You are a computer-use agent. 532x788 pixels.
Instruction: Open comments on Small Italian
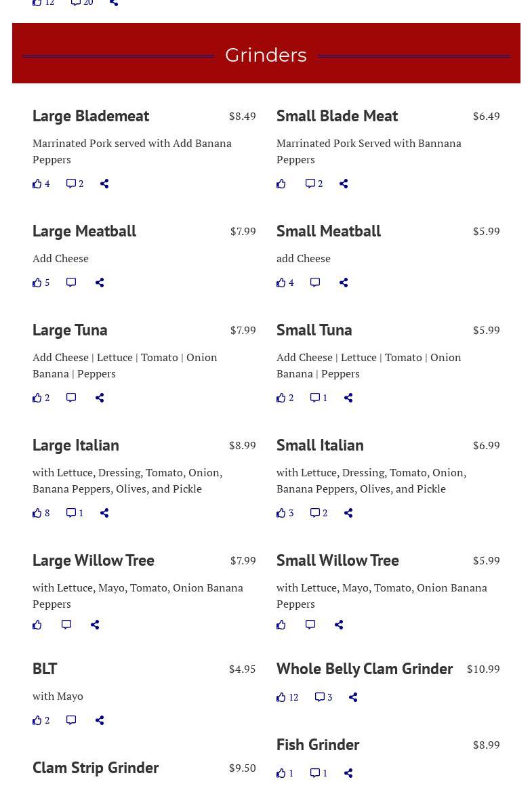click(x=319, y=513)
